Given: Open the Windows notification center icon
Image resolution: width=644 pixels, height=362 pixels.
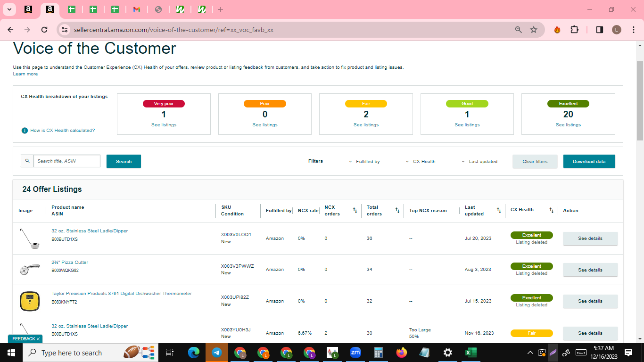Looking at the screenshot, I should pyautogui.click(x=628, y=353).
